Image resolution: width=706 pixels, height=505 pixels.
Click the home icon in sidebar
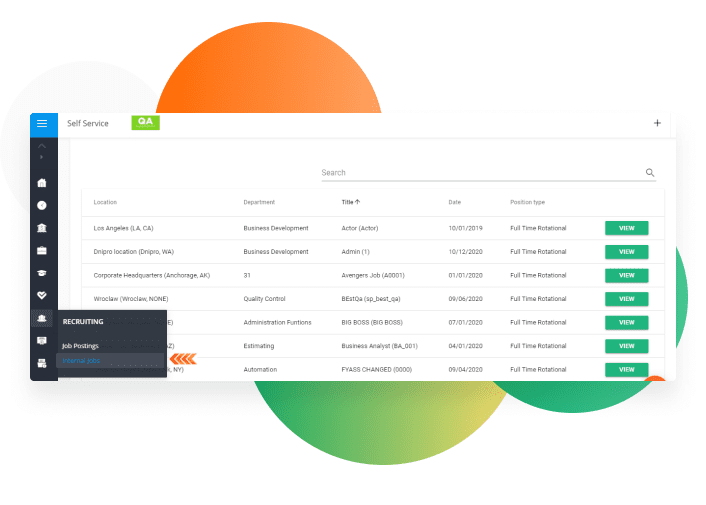click(x=42, y=183)
